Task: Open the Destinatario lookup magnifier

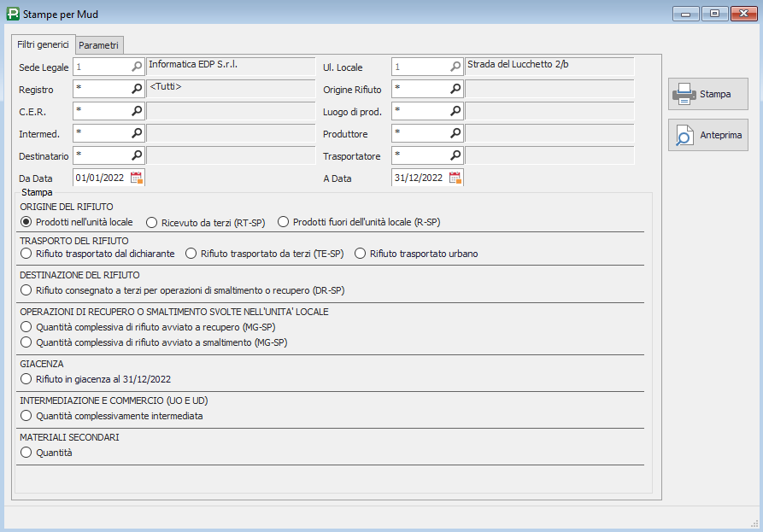Action: 137,155
